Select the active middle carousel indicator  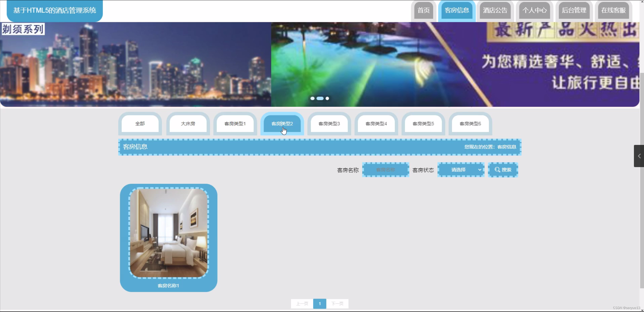pos(320,99)
